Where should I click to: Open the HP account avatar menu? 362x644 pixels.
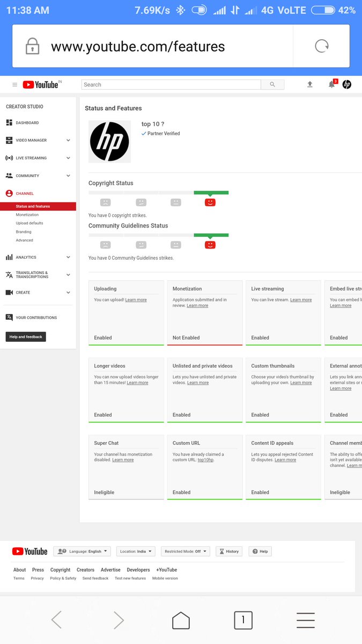[347, 84]
